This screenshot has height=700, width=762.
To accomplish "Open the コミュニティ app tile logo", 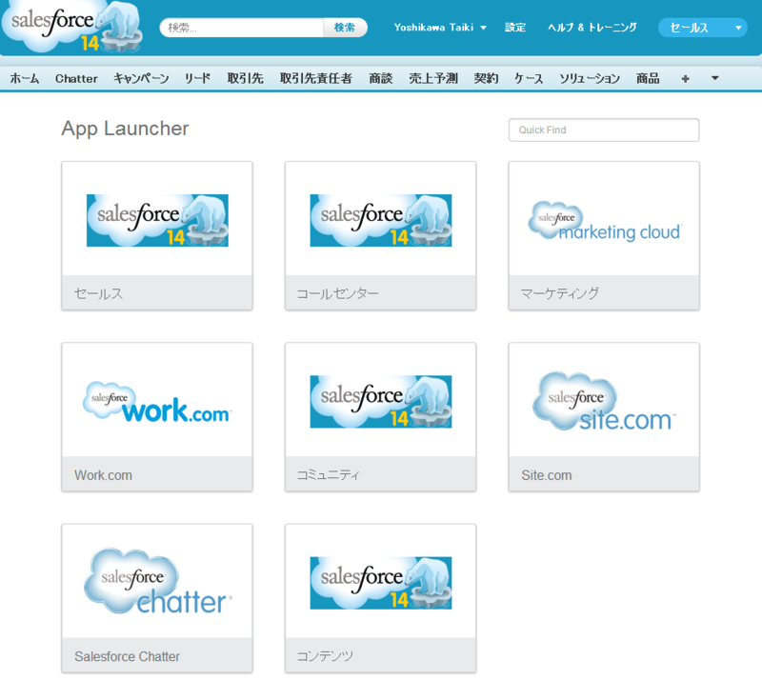I will [381, 402].
